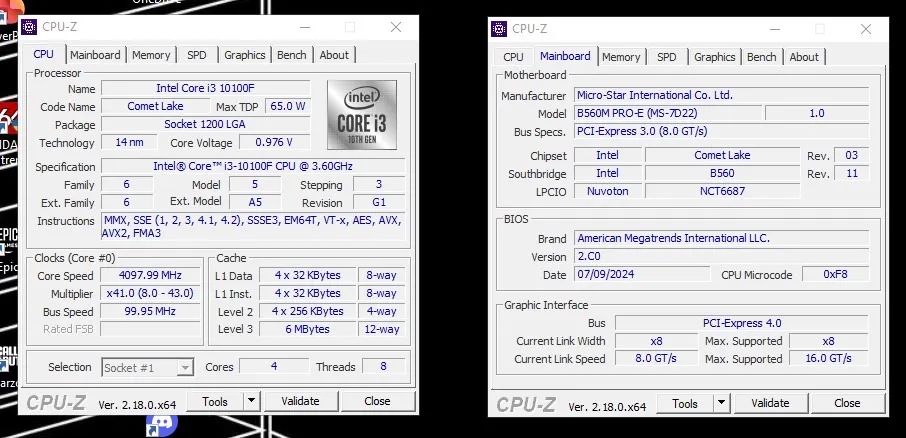Click the model 'B560M PRO-E (MS-7D22)'
The height and width of the screenshot is (438, 906).
pos(668,113)
